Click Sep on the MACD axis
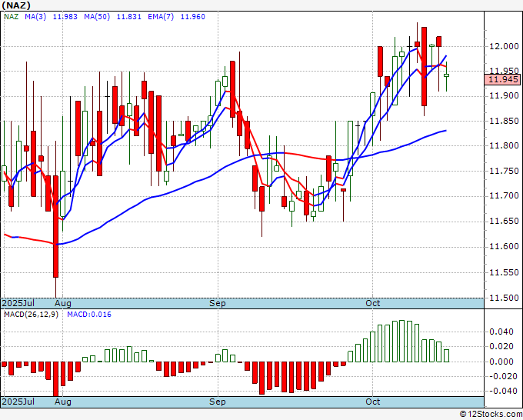 218,402
